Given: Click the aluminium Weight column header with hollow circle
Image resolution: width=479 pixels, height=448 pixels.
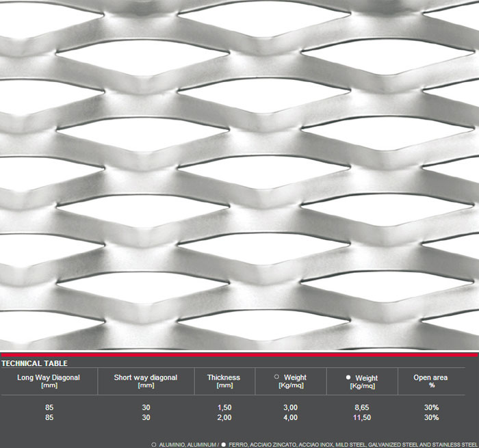Looking at the screenshot, I should [x=291, y=381].
